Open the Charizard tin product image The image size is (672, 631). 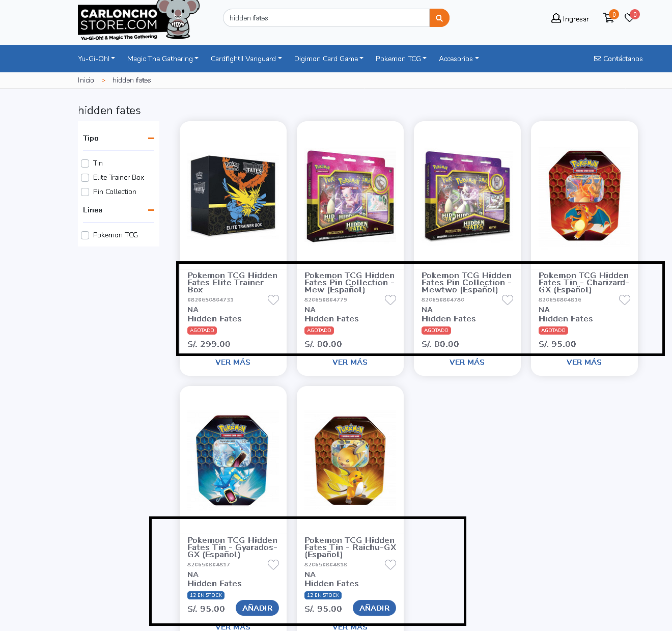(x=584, y=196)
